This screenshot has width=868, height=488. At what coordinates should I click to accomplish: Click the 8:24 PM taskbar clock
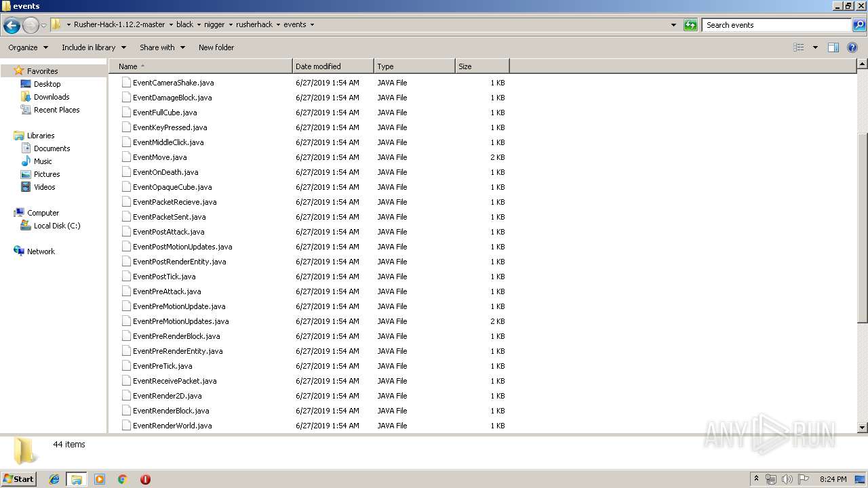click(833, 479)
